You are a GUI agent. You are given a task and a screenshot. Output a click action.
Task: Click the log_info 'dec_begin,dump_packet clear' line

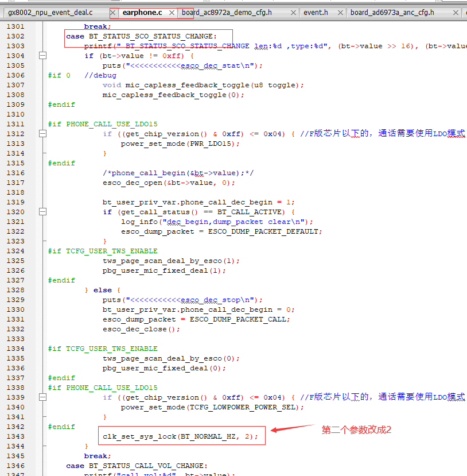click(x=217, y=222)
